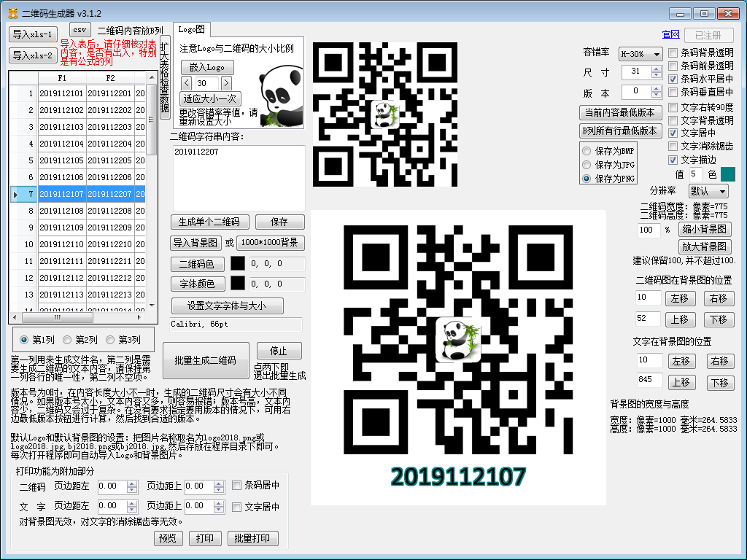Toggle 条码背景透明 checkbox
Viewport: 747px width, 560px height.
[673, 52]
